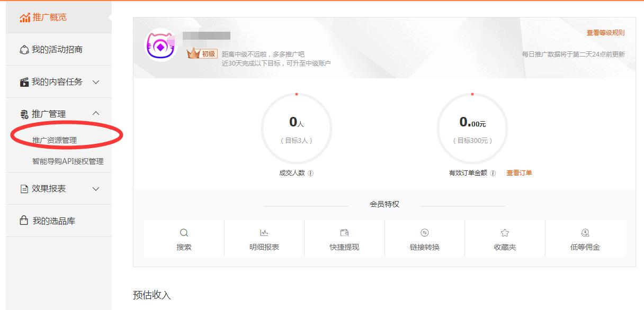Expand the 效果报表 sidebar section
Image resolution: width=644 pixels, height=310 pixels.
[x=96, y=188]
